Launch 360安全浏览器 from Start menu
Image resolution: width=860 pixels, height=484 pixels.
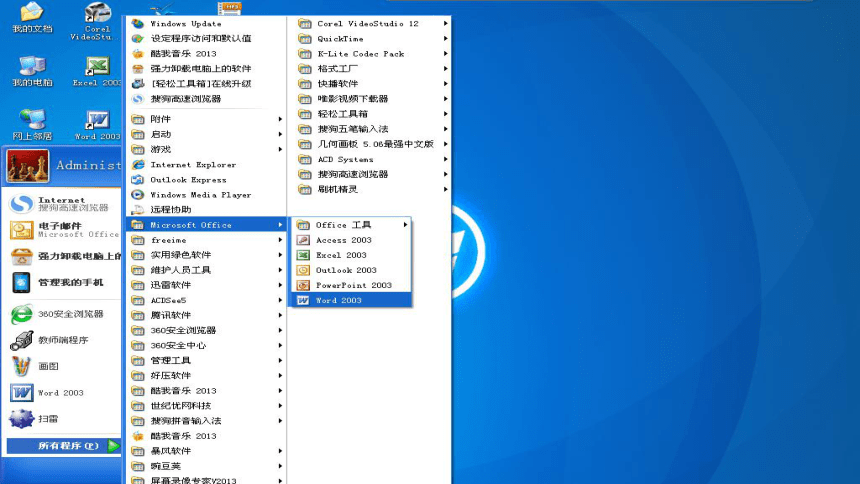64,314
